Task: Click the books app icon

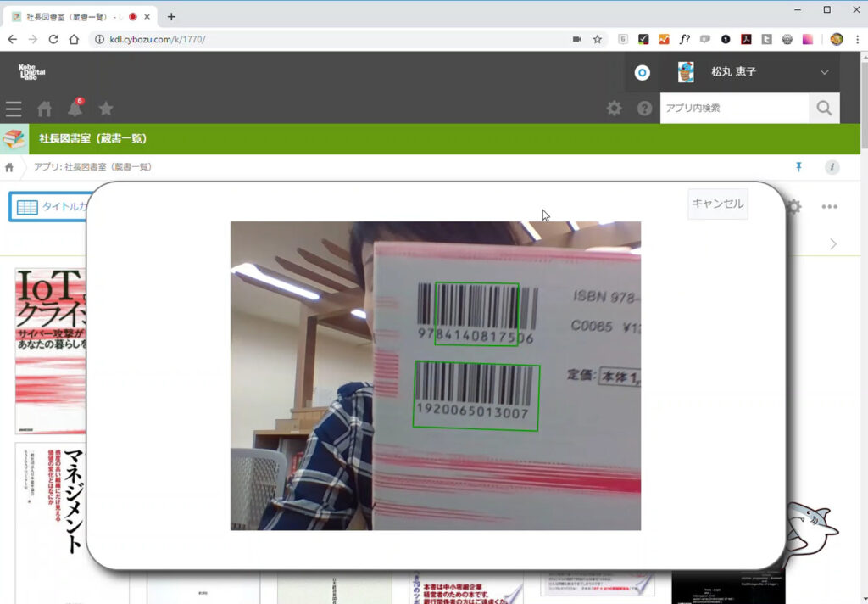Action: click(14, 138)
